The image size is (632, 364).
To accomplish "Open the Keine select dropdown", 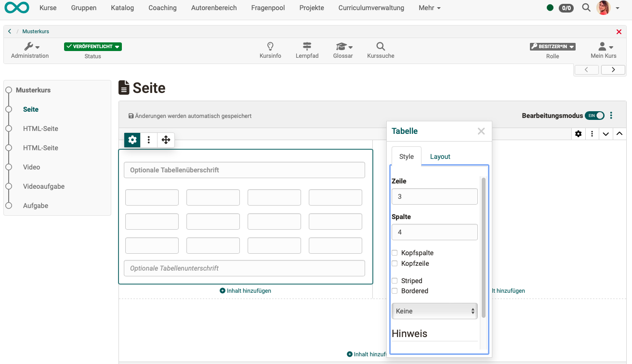I will [x=434, y=311].
